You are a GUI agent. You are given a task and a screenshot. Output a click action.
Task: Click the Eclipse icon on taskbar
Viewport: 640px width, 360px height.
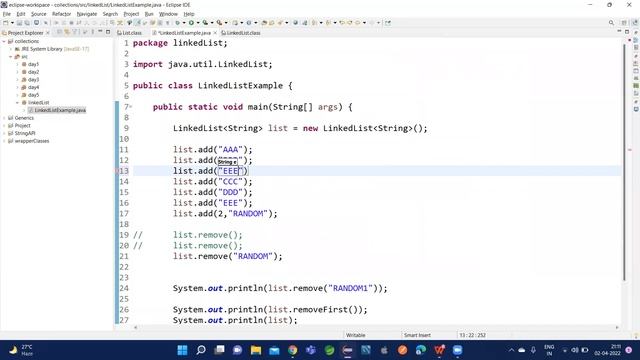click(347, 350)
